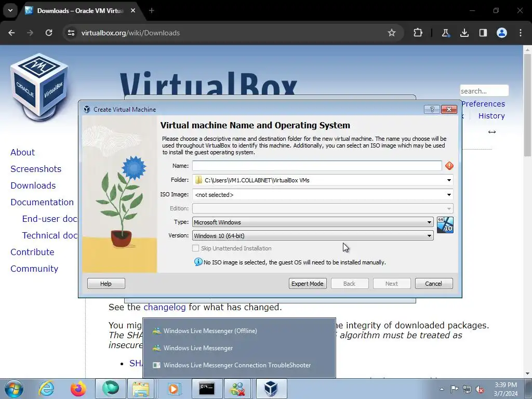Expand the Folder dropdown
This screenshot has height=399, width=532.
[x=449, y=180]
